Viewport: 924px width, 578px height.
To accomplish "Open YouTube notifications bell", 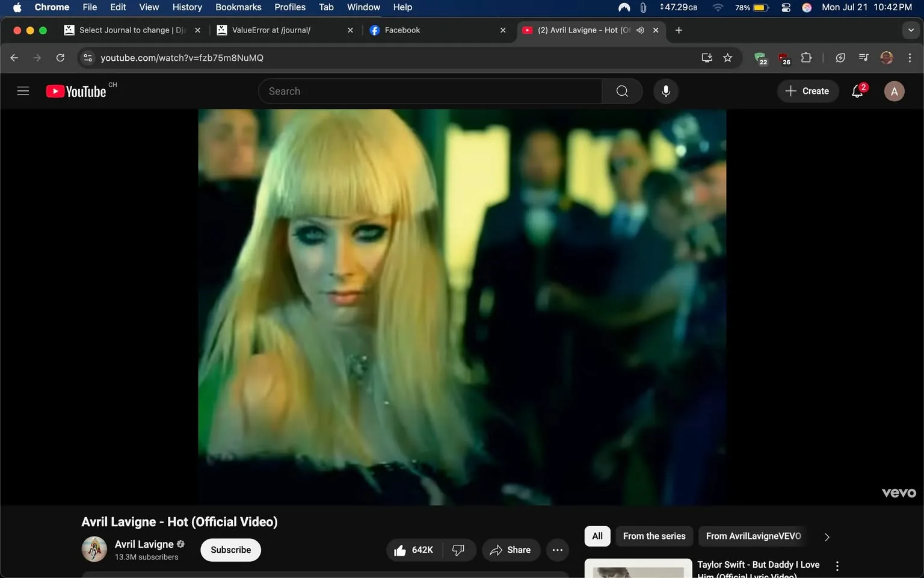I will (856, 91).
